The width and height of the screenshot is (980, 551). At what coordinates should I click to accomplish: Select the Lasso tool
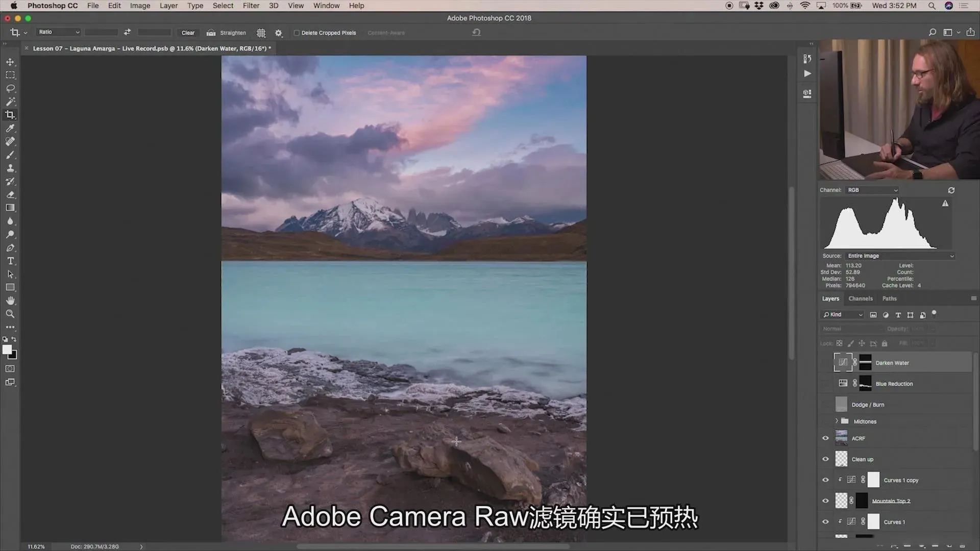click(x=10, y=88)
